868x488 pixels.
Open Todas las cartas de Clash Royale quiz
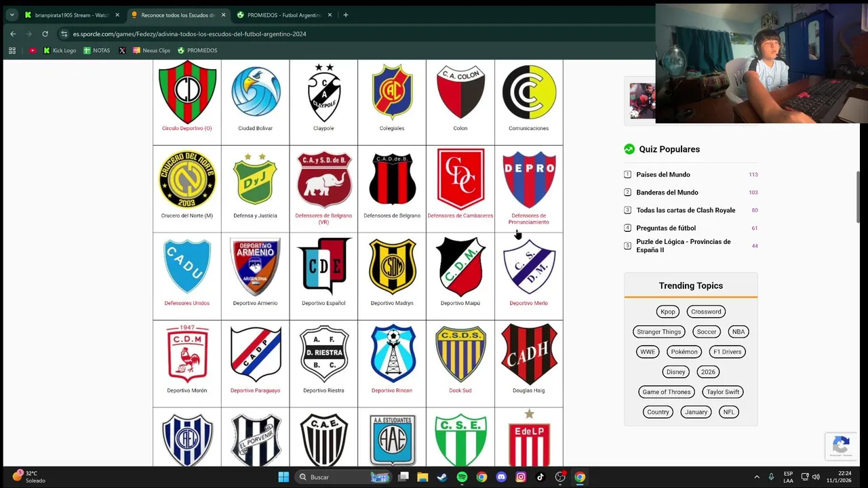coord(686,210)
